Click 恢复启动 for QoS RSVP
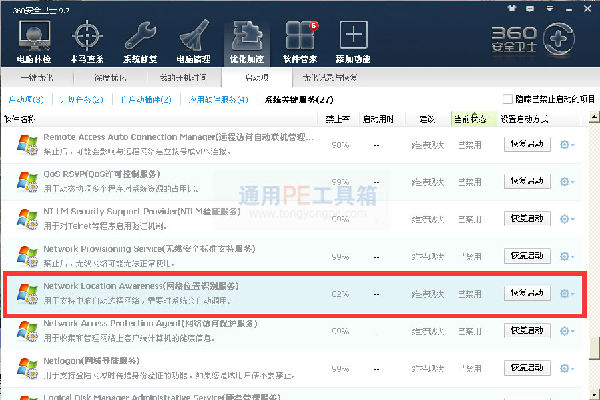Viewport: 600px width, 400px height. [x=527, y=181]
